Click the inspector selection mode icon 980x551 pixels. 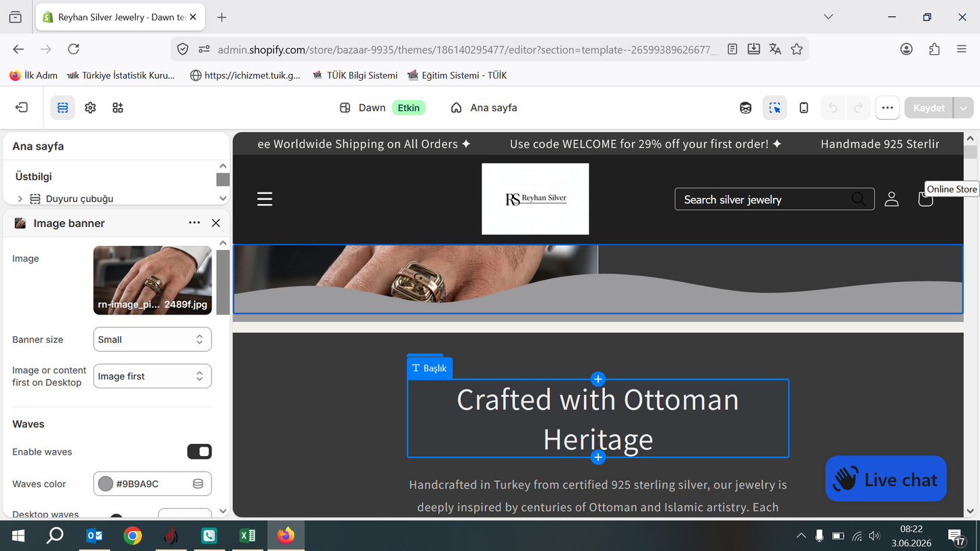pos(775,108)
